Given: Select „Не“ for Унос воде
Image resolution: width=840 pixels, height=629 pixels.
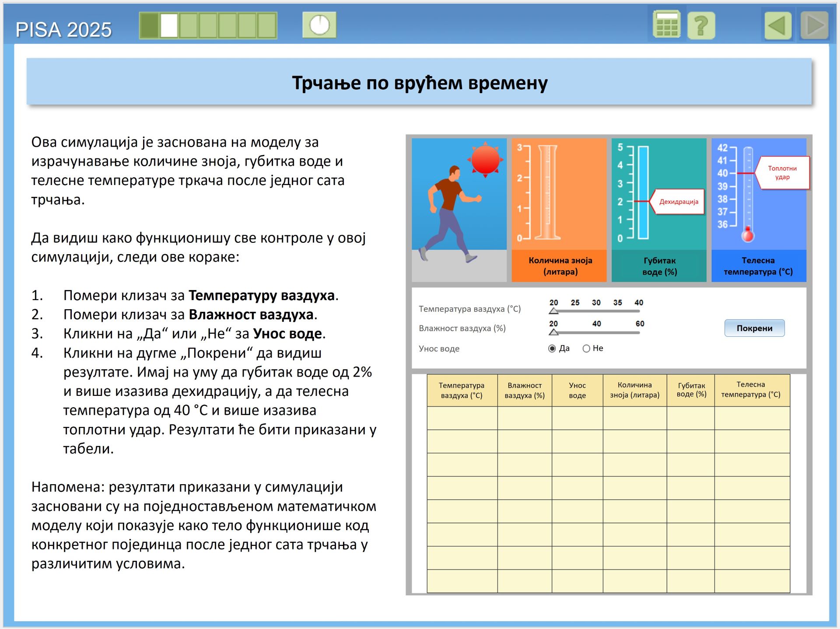Looking at the screenshot, I should pos(586,349).
